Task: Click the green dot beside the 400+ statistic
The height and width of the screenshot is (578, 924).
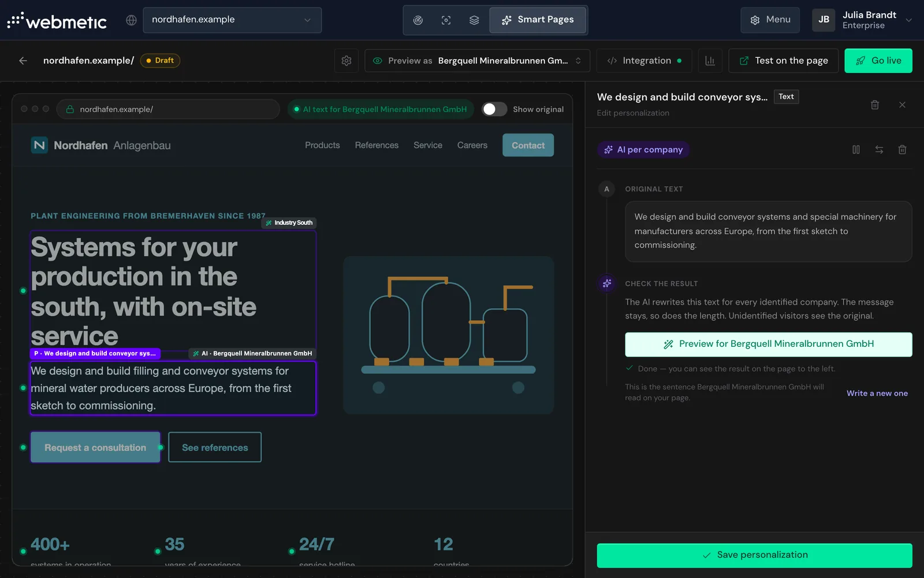Action: pos(23,551)
